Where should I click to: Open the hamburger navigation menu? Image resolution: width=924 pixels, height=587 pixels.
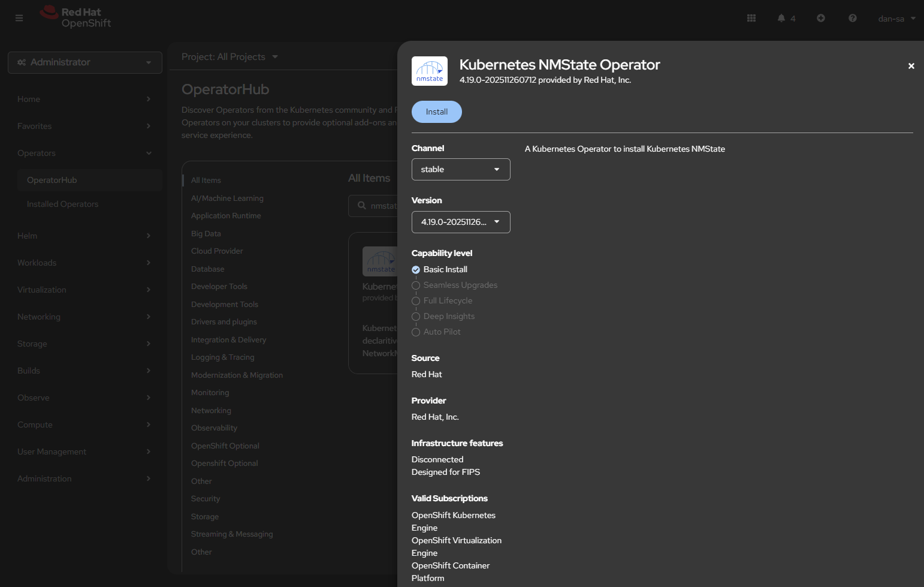[19, 18]
